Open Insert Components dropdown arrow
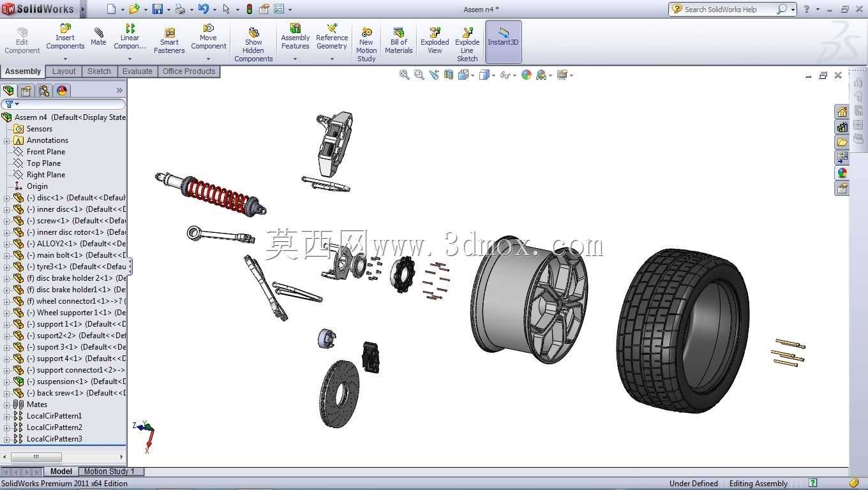 click(65, 59)
